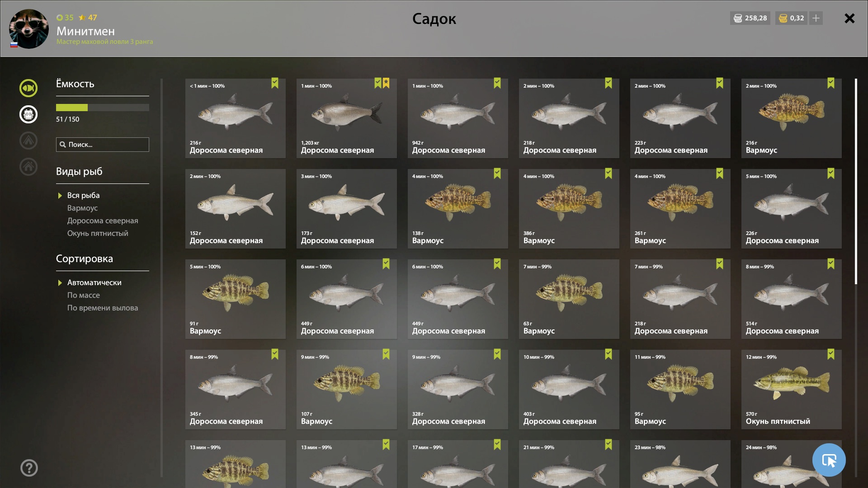Open the fish keepnet icon in sidebar
This screenshot has height=488, width=868.
pyautogui.click(x=28, y=88)
